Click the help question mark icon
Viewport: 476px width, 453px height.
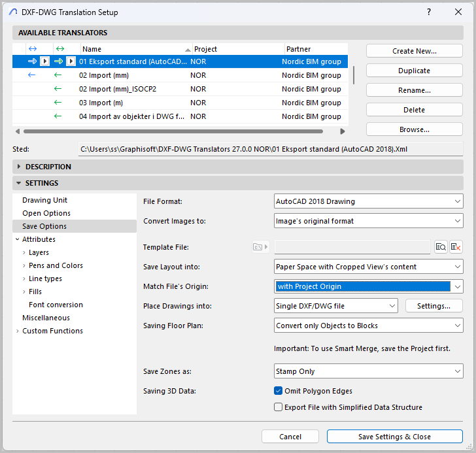click(x=429, y=12)
